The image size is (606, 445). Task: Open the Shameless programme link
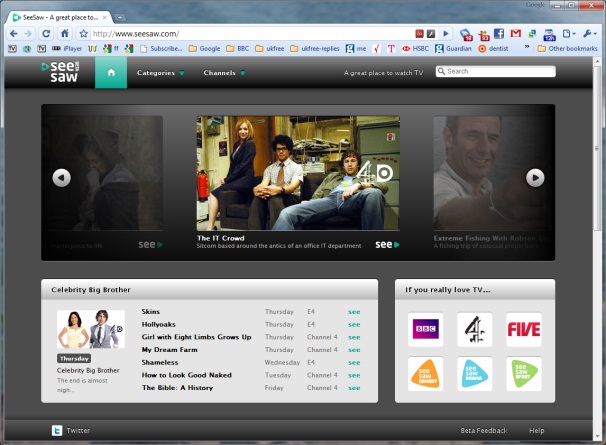tap(160, 362)
